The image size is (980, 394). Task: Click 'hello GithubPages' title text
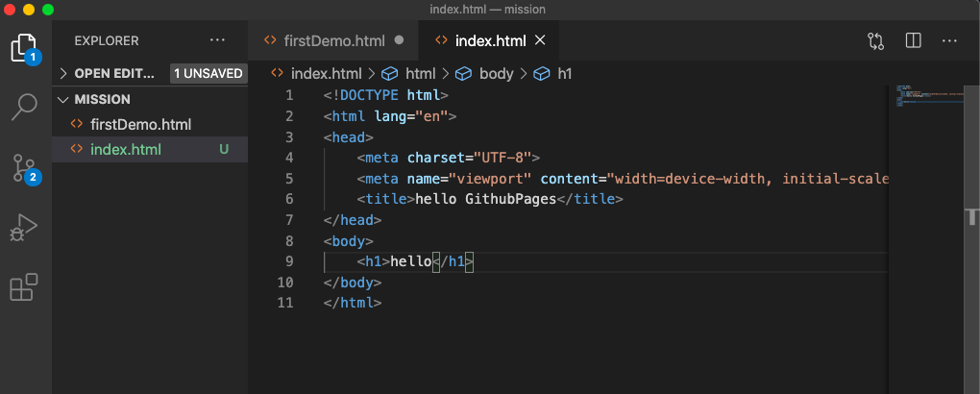point(485,200)
